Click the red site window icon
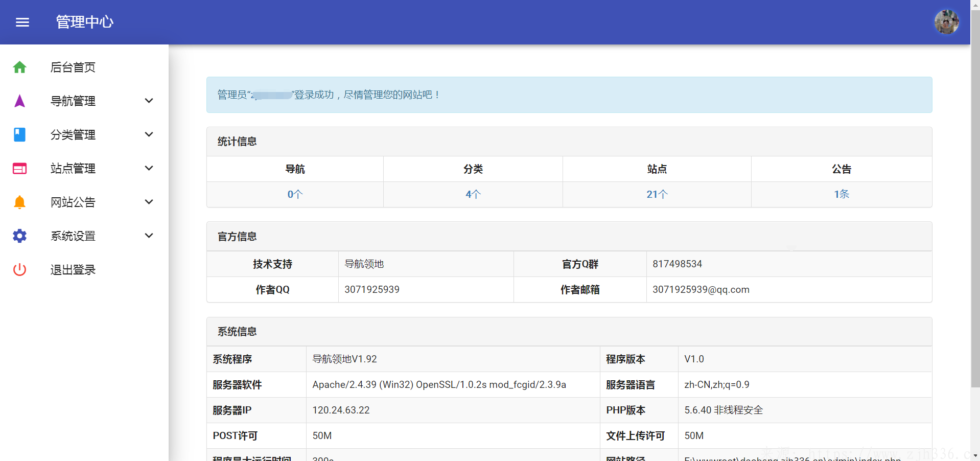 (19, 168)
